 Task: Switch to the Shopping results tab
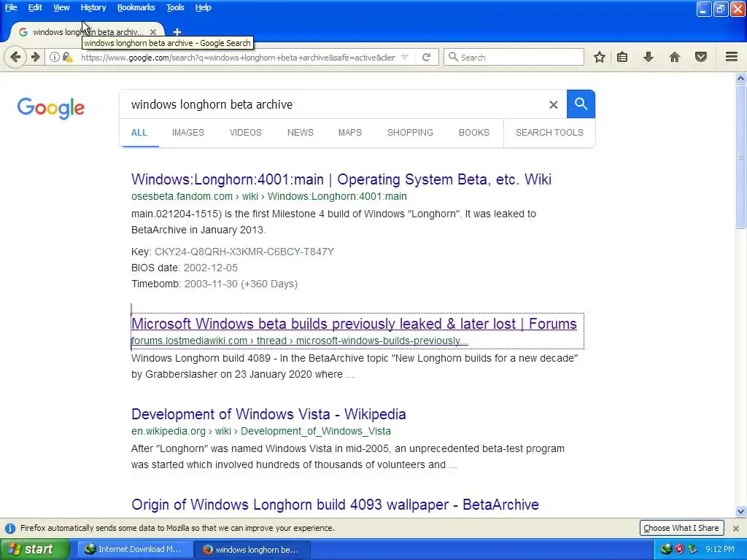(x=410, y=133)
